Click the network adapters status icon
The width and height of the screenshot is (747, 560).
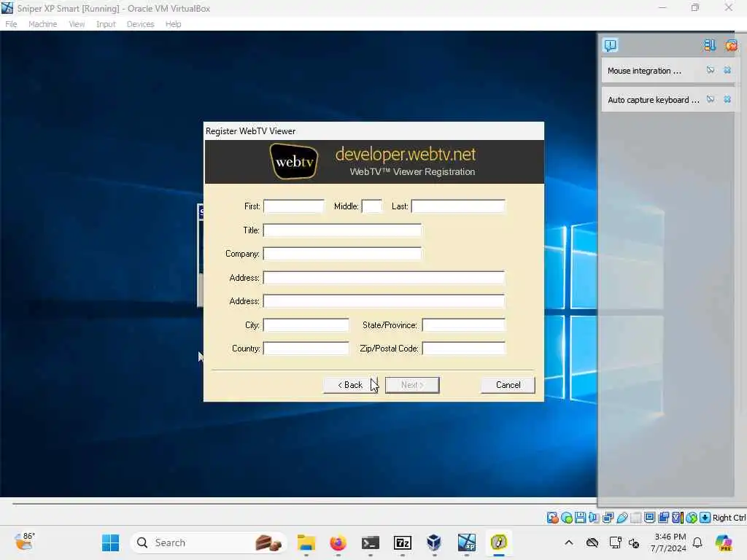pos(608,518)
